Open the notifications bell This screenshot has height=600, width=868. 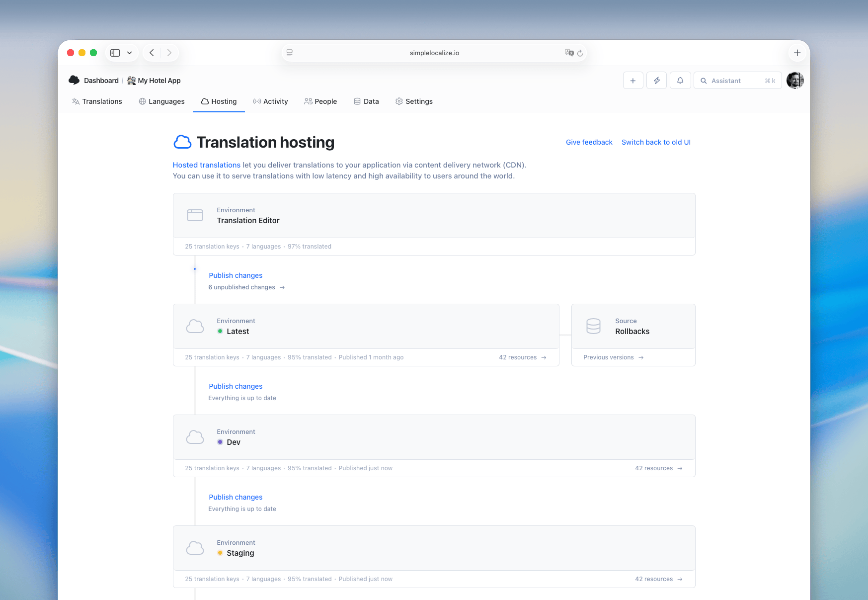[x=680, y=80]
